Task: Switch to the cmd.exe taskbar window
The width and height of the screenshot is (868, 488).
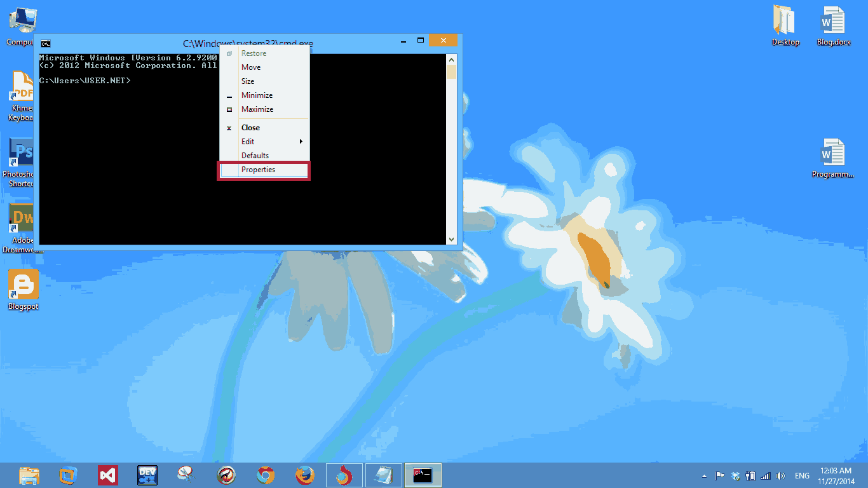Action: point(423,475)
